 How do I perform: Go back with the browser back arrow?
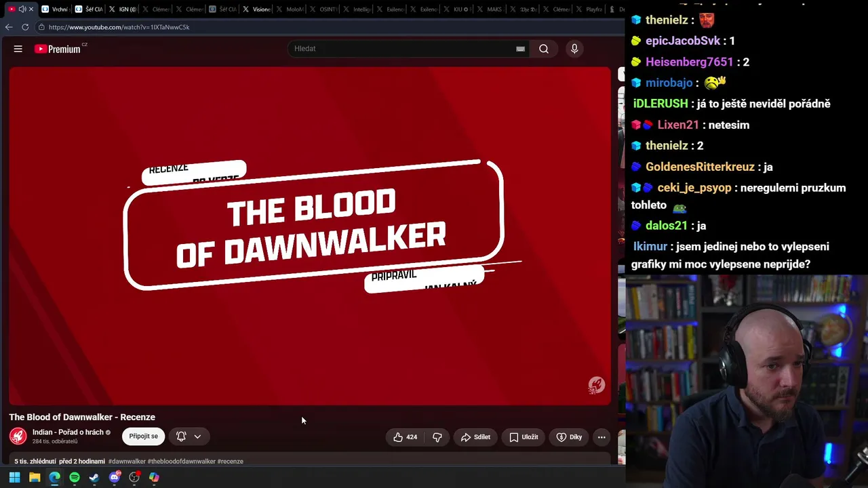(9, 27)
